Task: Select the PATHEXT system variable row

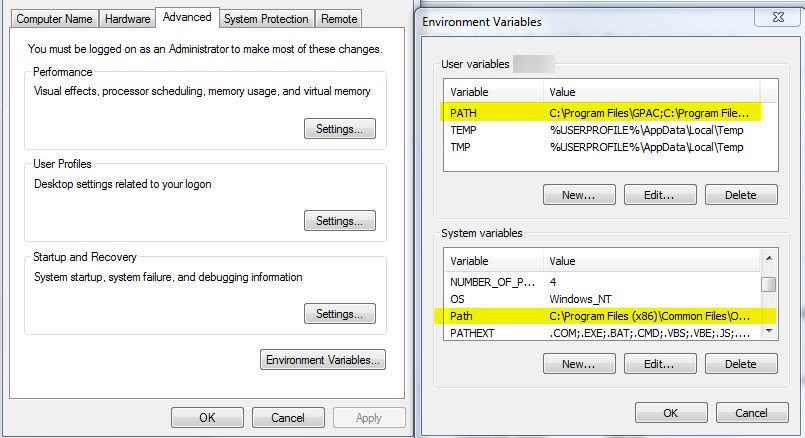Action: pos(600,333)
